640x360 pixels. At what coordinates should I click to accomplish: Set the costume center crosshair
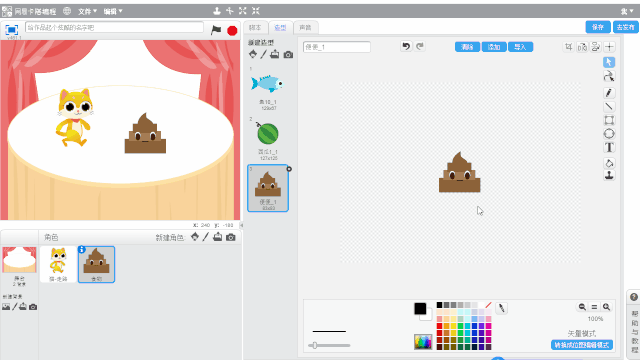[609, 47]
